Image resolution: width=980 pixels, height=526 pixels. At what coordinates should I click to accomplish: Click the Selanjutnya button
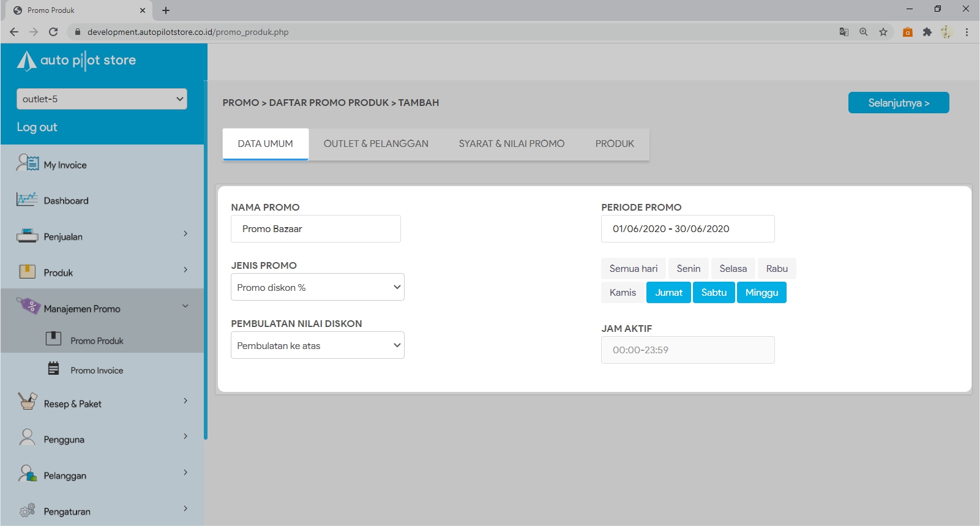point(898,103)
